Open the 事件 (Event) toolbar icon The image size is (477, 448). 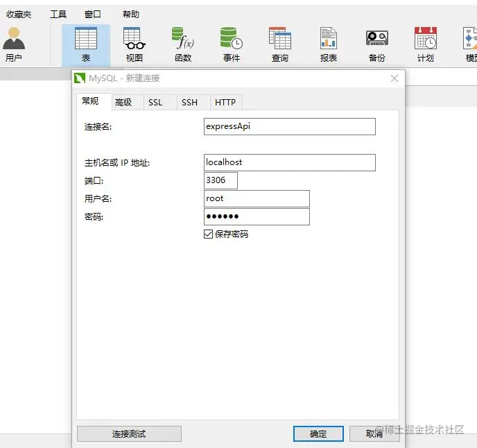(x=231, y=44)
